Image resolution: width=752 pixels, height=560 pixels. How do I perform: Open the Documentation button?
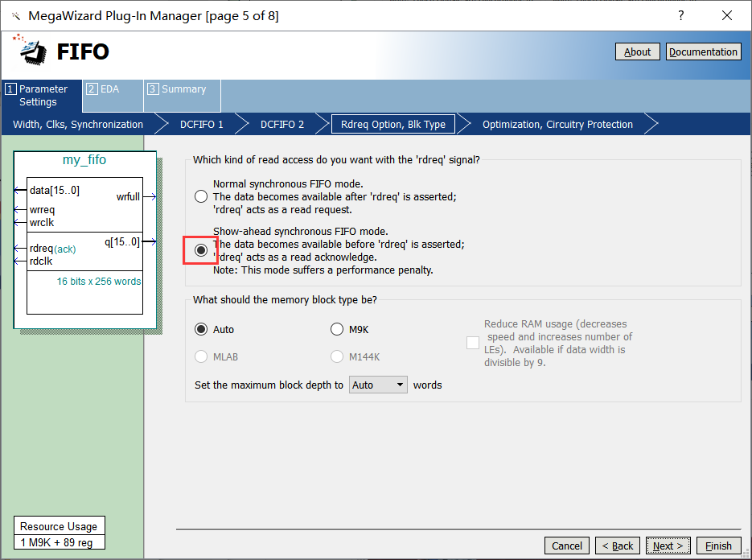[x=703, y=51]
